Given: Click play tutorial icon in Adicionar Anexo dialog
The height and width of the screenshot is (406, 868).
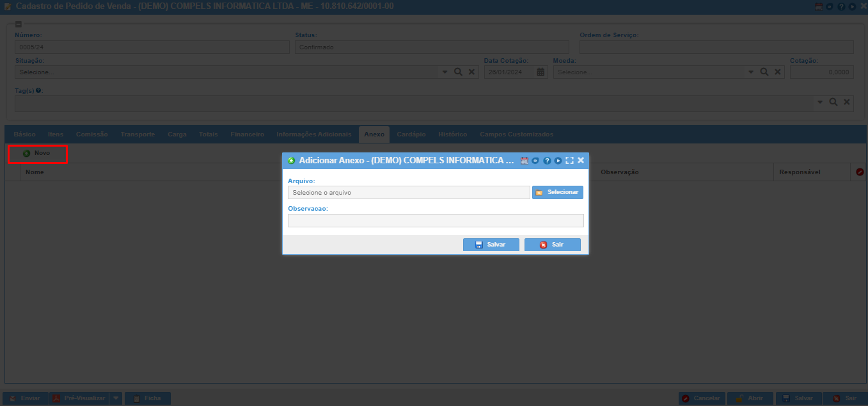Looking at the screenshot, I should pyautogui.click(x=558, y=161).
